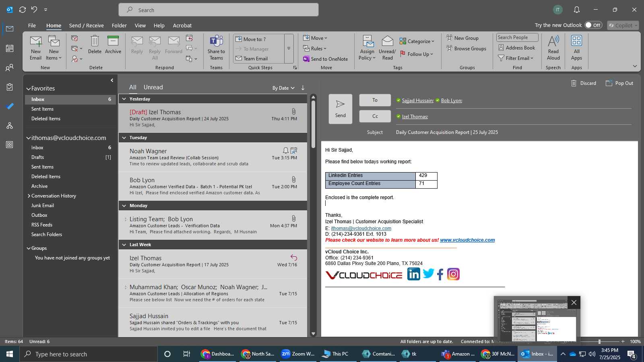Pop Out the draft into new window

[619, 83]
